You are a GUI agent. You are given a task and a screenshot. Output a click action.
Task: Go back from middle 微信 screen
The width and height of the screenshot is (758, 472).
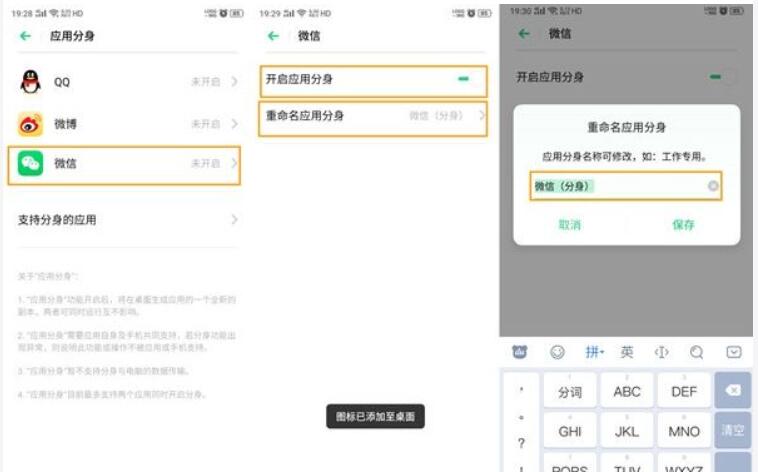274,36
